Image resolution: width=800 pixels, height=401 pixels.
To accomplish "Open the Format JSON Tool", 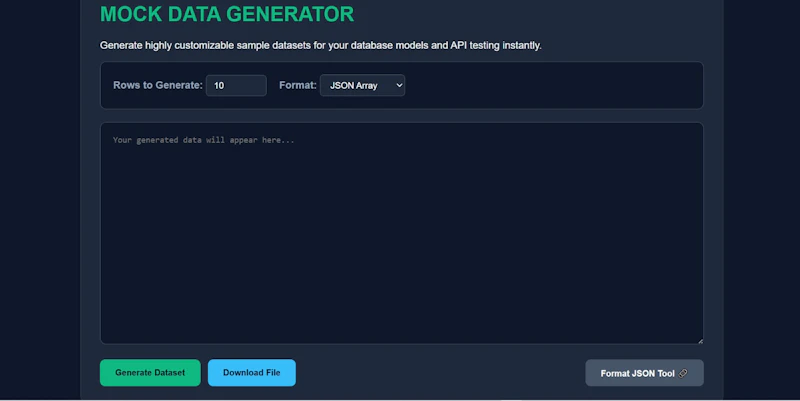I will coord(644,373).
